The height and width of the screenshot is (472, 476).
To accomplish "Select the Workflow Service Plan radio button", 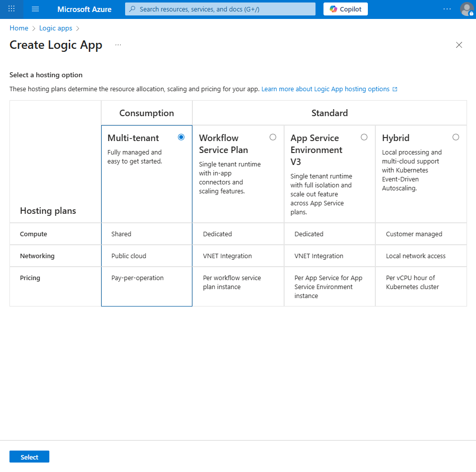I will (273, 137).
